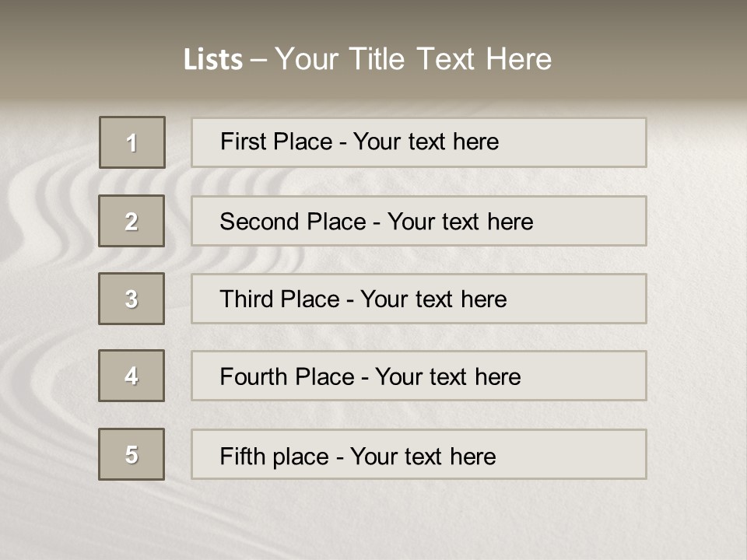747x560 pixels.
Task: Click the number 5 box
Action: tap(132, 454)
